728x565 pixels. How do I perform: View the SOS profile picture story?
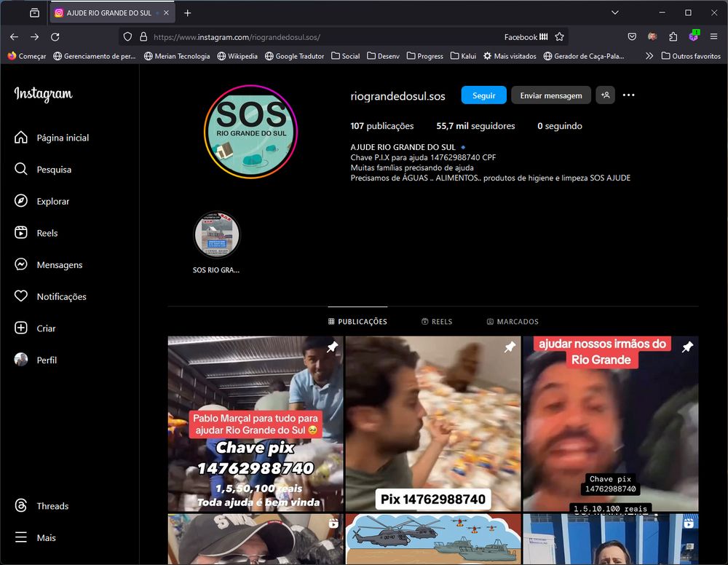tap(250, 132)
